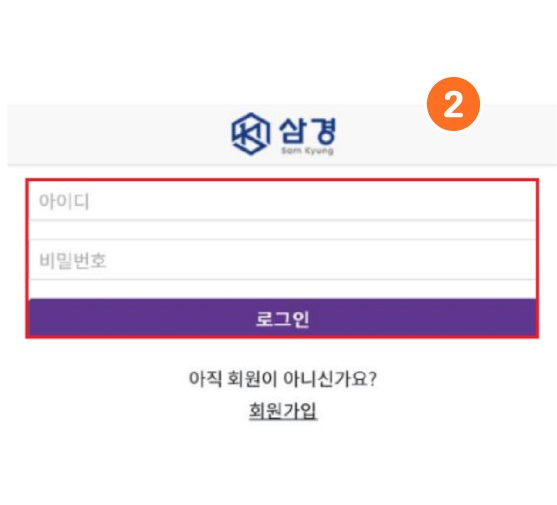Click the 로그인 label on the purple button
This screenshot has width=557, height=505.
click(x=283, y=319)
